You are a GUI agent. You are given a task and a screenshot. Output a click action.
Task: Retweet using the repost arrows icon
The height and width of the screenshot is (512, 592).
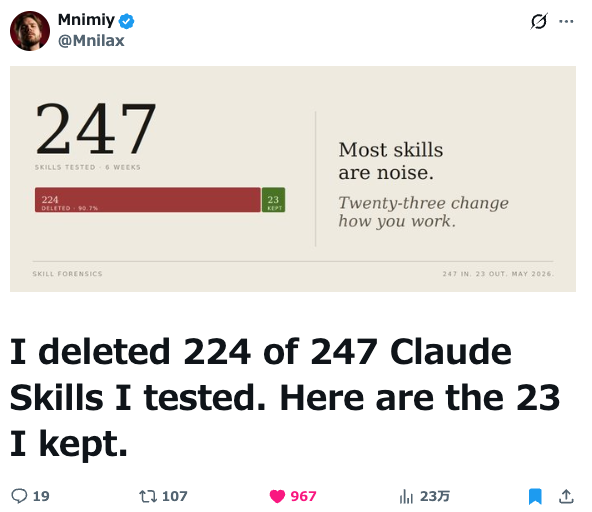coord(148,496)
